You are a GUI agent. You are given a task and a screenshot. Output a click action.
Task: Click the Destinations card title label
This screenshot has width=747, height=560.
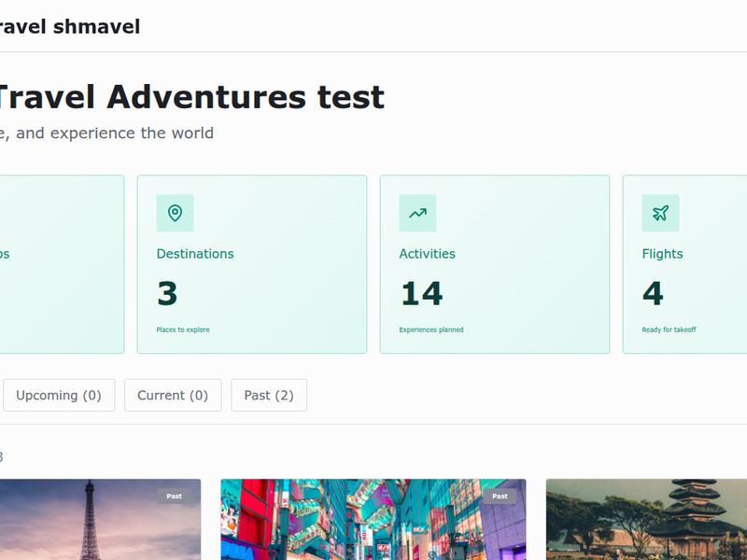pos(195,254)
